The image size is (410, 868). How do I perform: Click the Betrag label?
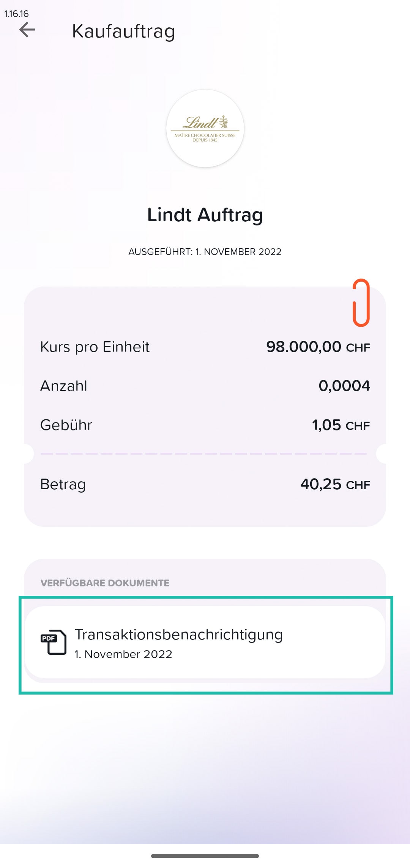(x=63, y=484)
